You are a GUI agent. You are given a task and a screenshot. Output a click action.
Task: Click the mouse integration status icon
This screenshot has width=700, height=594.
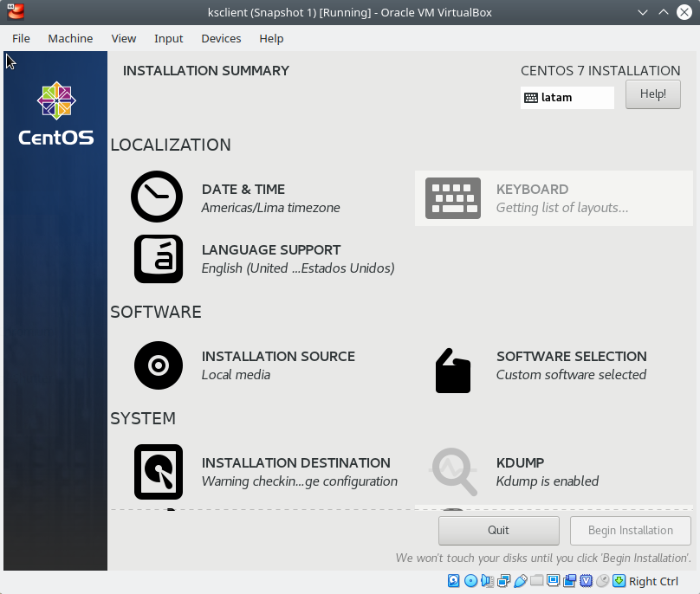click(603, 581)
